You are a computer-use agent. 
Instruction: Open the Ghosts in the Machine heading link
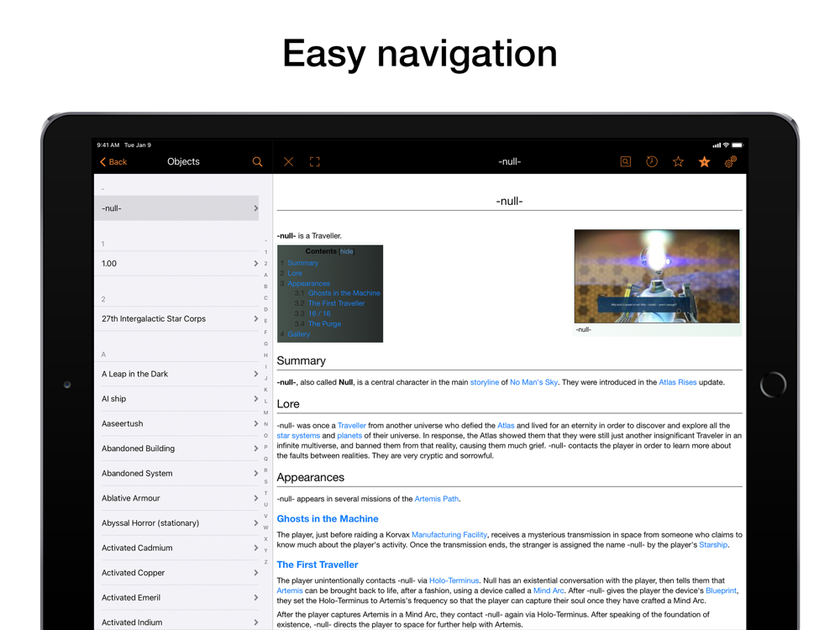coord(328,518)
